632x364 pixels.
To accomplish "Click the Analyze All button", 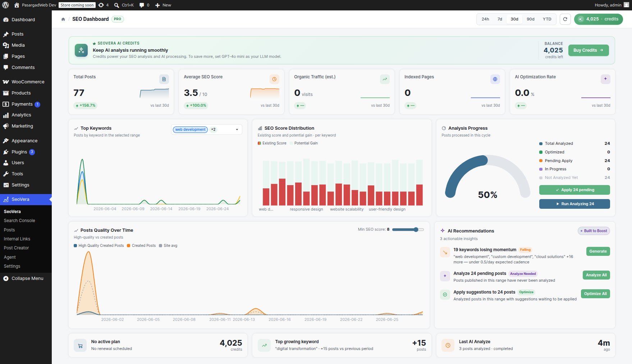I will pos(596,275).
